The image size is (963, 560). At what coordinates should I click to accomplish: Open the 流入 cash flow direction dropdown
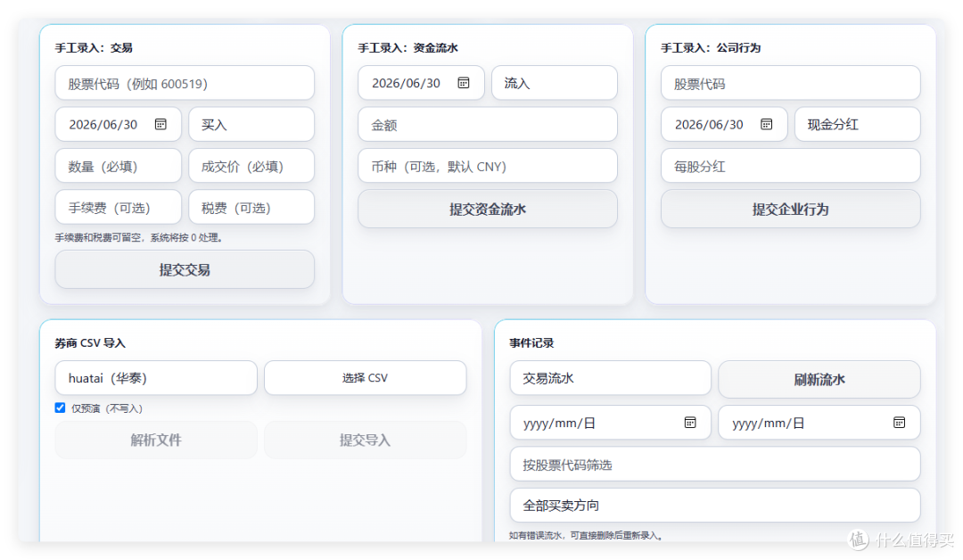click(555, 83)
